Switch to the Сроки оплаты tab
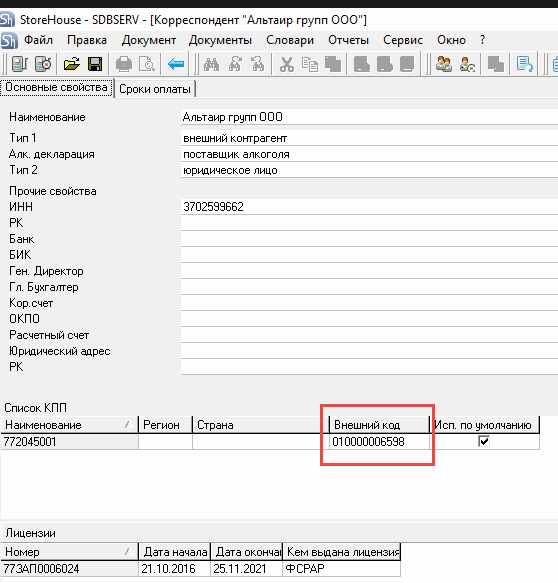Screen dimensions: 558x583 coord(155,89)
